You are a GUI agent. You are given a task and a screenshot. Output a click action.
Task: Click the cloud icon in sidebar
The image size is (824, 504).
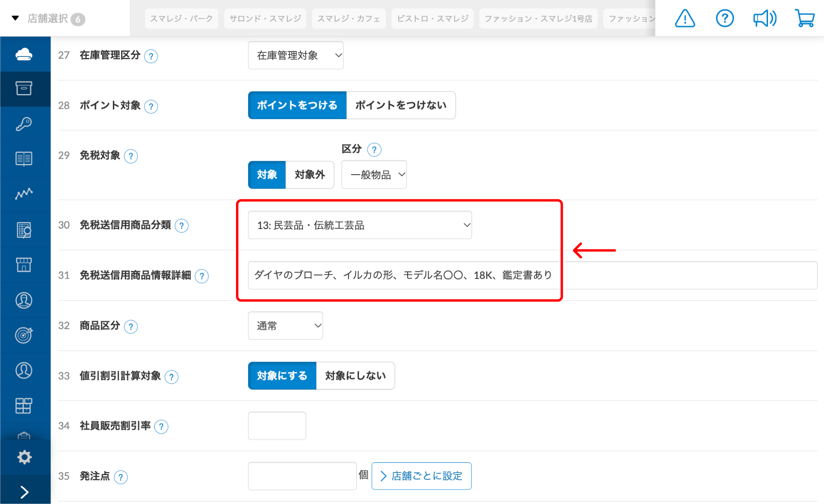[24, 54]
